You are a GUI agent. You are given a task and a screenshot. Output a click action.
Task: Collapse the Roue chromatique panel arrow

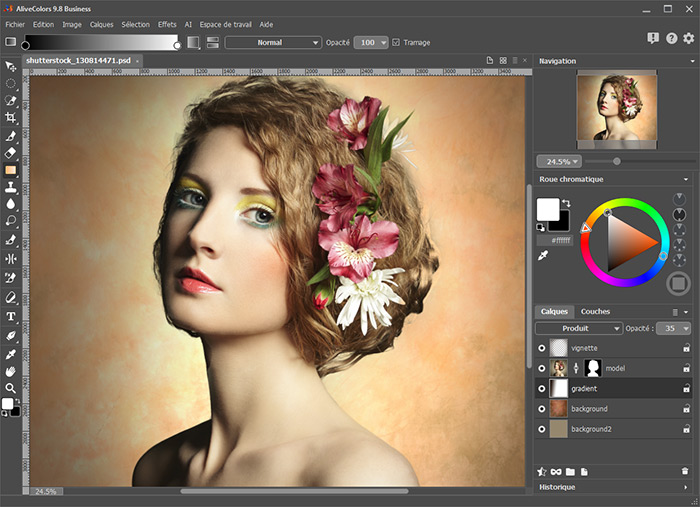click(686, 179)
